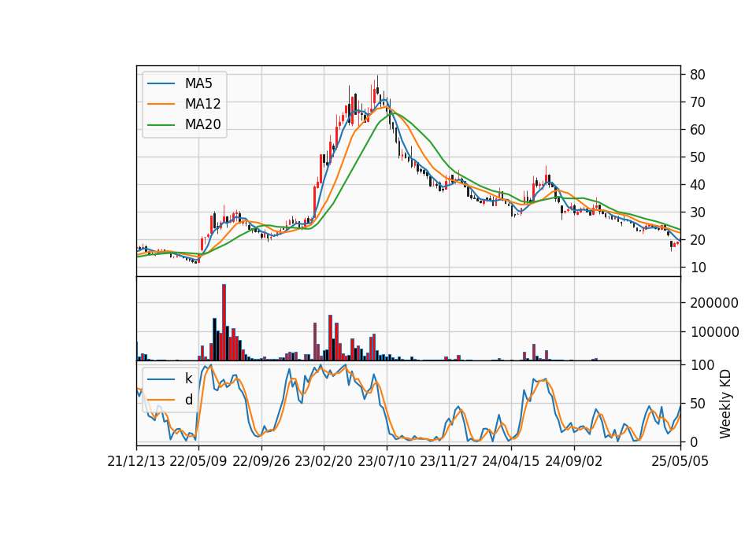The height and width of the screenshot is (543, 756).
Task: Click the orange MA12 legend line sample
Action: pos(161,104)
